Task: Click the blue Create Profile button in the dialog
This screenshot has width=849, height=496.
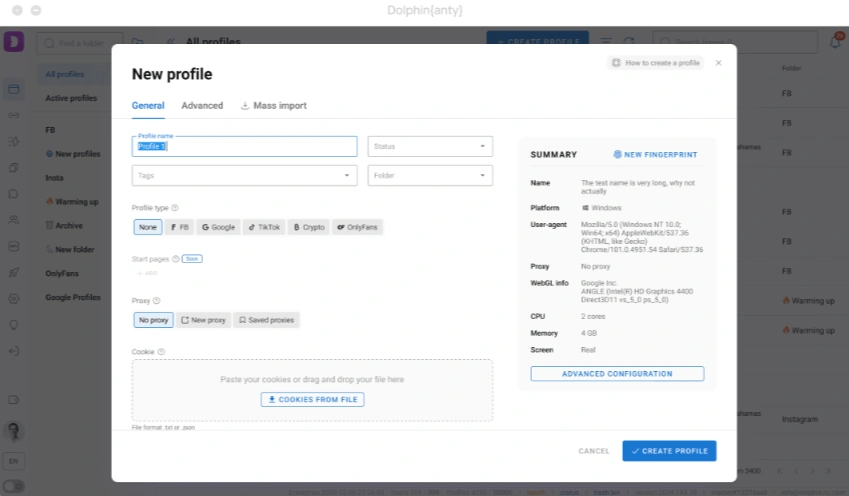Action: point(669,451)
